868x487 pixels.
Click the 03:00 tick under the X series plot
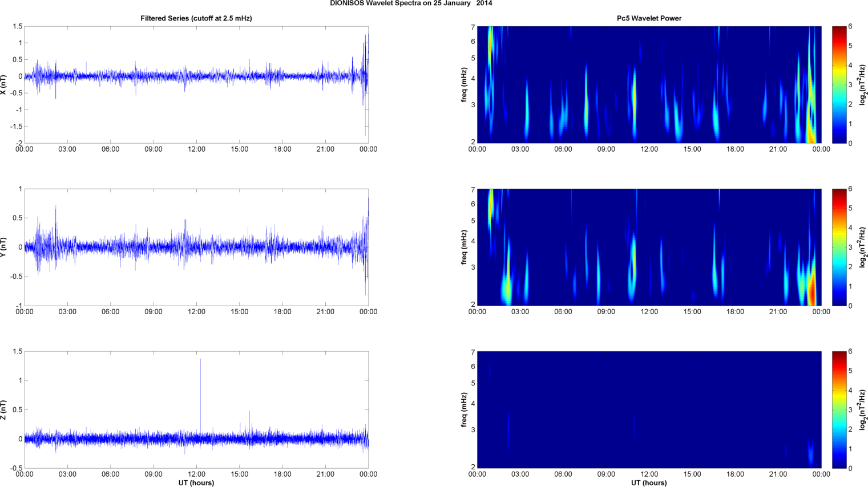pos(67,149)
